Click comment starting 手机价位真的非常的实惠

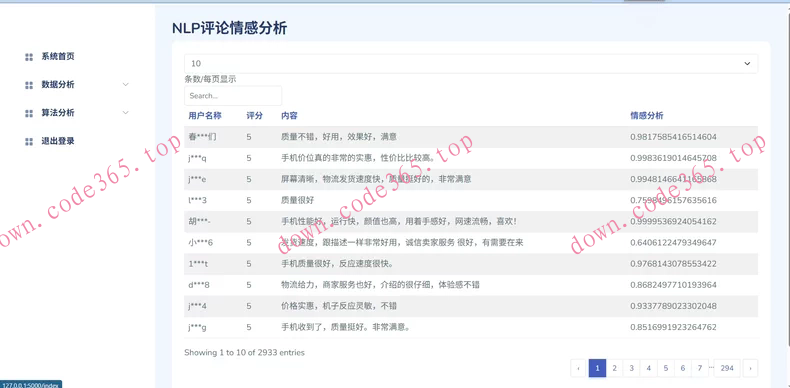(x=358, y=158)
